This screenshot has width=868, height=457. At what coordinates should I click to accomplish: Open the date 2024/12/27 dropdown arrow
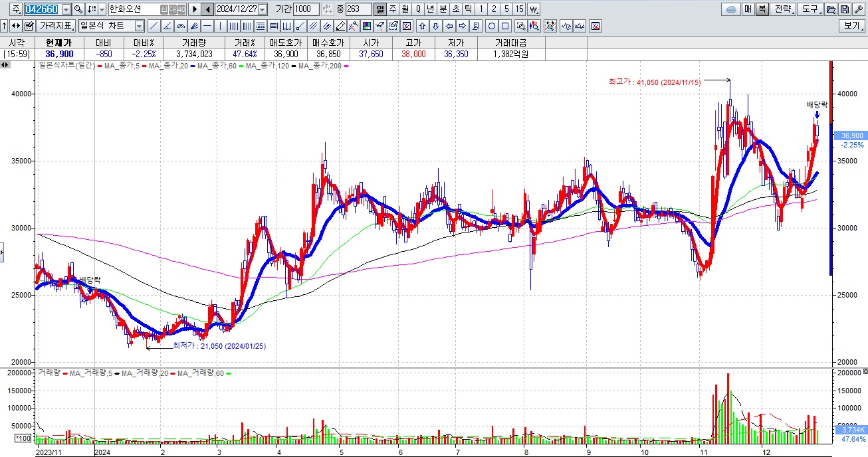pos(262,9)
